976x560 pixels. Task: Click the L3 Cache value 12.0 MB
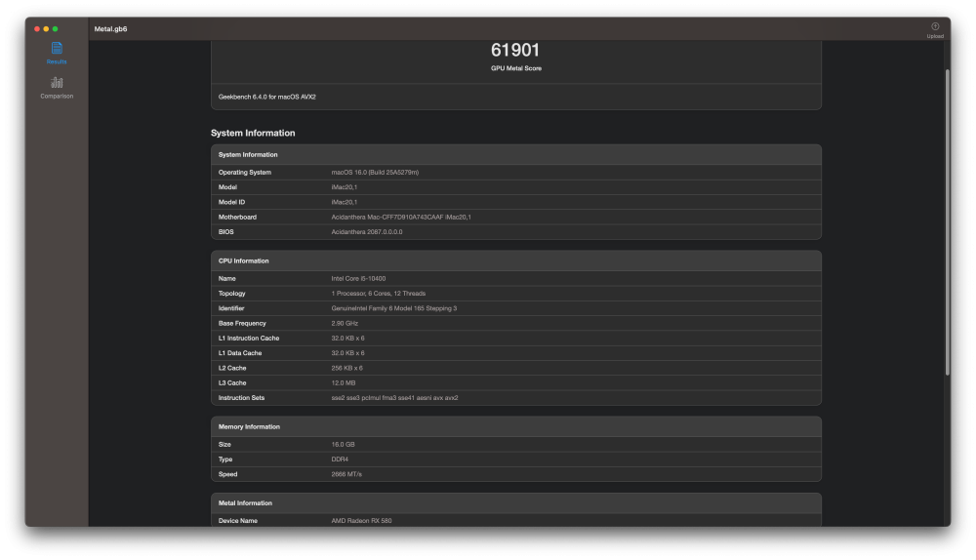(x=344, y=383)
